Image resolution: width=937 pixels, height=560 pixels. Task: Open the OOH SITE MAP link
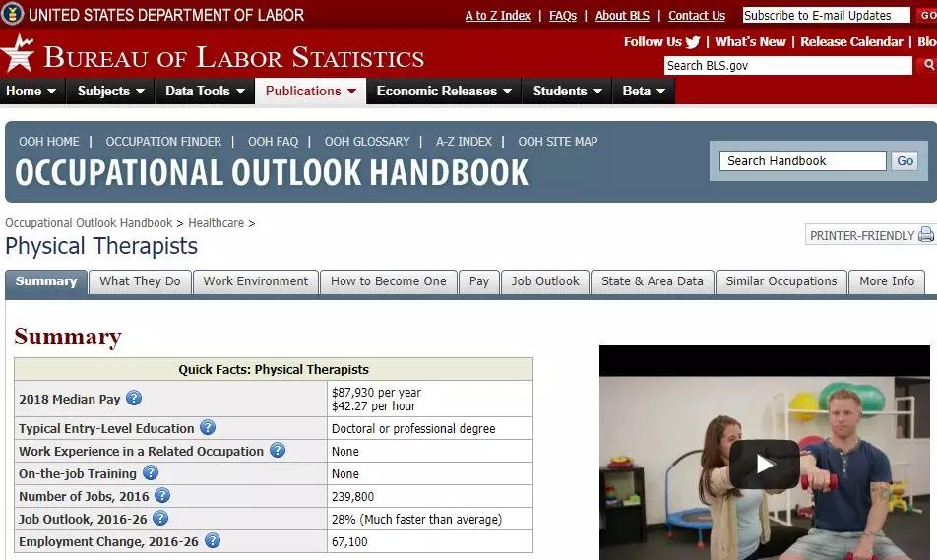pyautogui.click(x=557, y=142)
